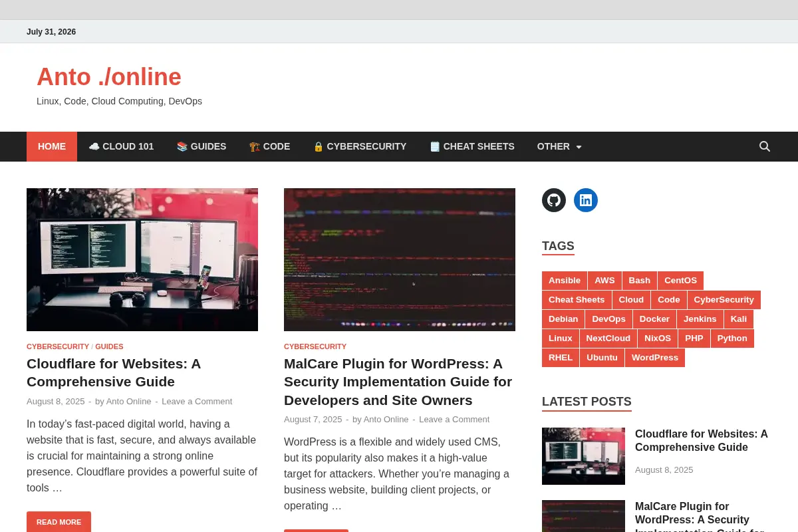Select the Bash tag
This screenshot has height=532, width=798.
(640, 281)
